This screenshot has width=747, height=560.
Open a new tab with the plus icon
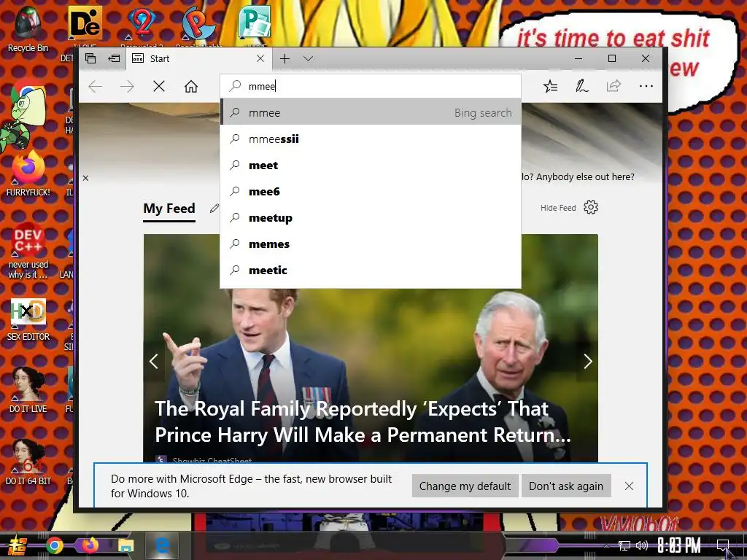click(x=285, y=58)
